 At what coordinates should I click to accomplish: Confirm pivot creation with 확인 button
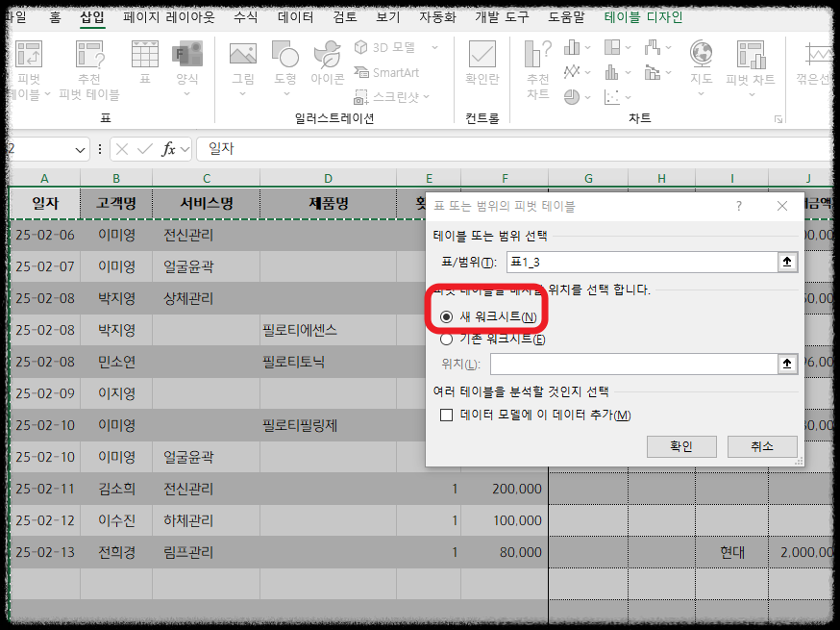coord(681,446)
